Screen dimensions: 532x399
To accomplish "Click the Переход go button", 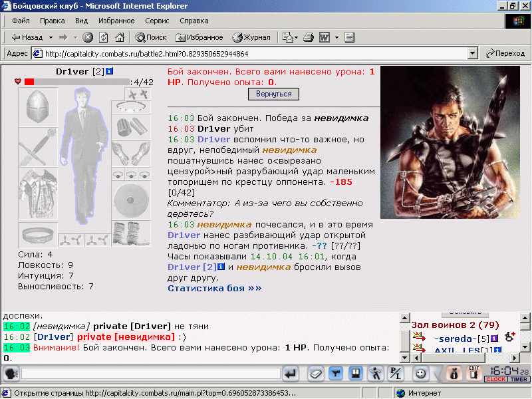I will pyautogui.click(x=505, y=54).
